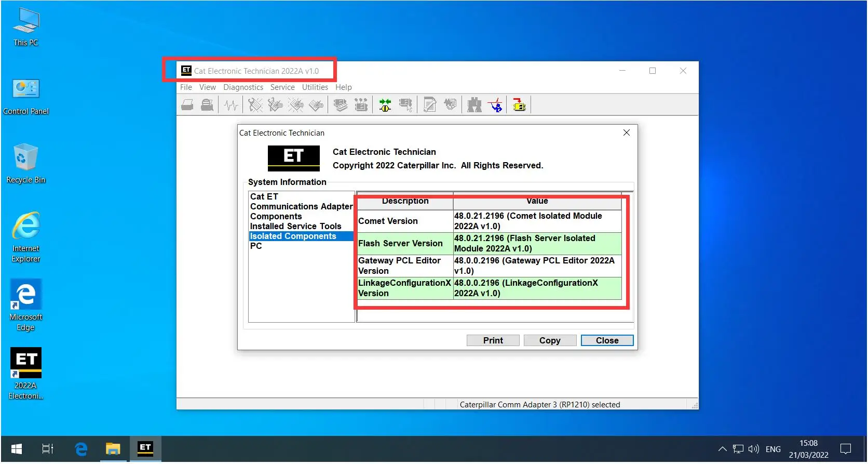
Task: Select the Flash Server Version table row
Action: tap(489, 243)
